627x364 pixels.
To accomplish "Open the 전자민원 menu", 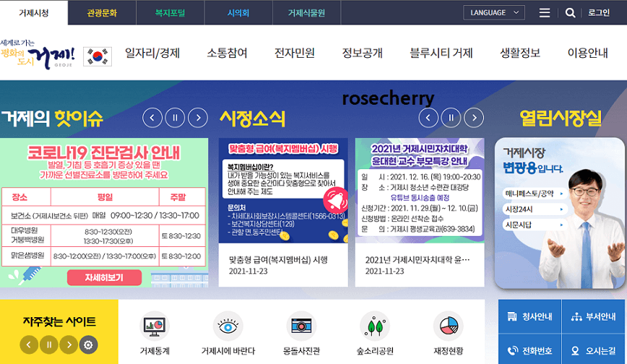I will pyautogui.click(x=295, y=53).
